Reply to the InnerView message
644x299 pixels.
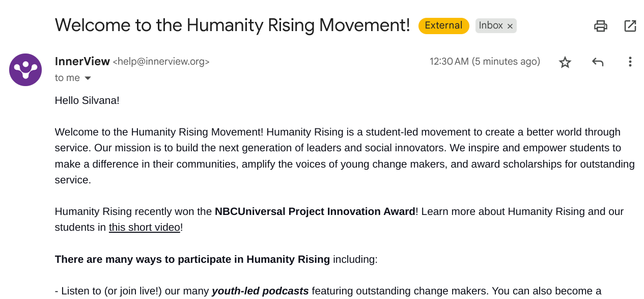[598, 62]
